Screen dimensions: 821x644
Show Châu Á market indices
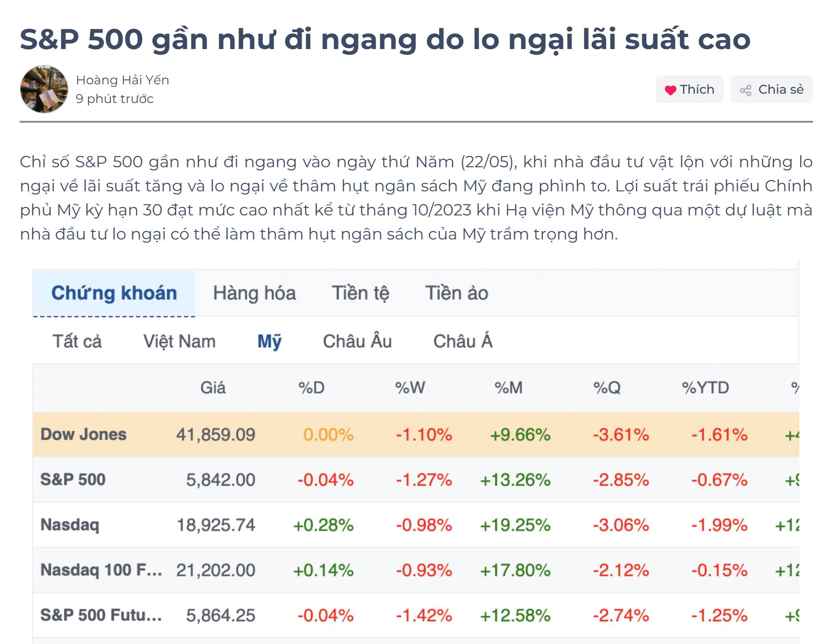pyautogui.click(x=463, y=342)
